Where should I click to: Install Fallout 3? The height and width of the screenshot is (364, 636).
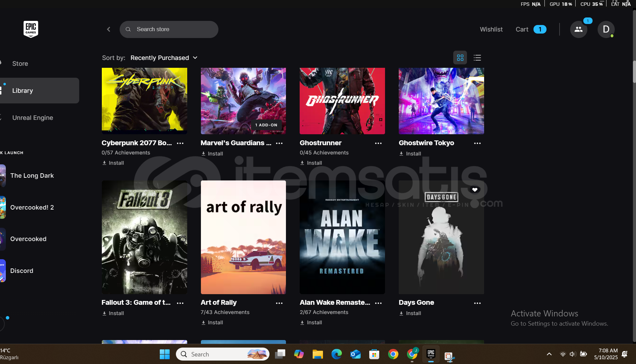pyautogui.click(x=113, y=313)
